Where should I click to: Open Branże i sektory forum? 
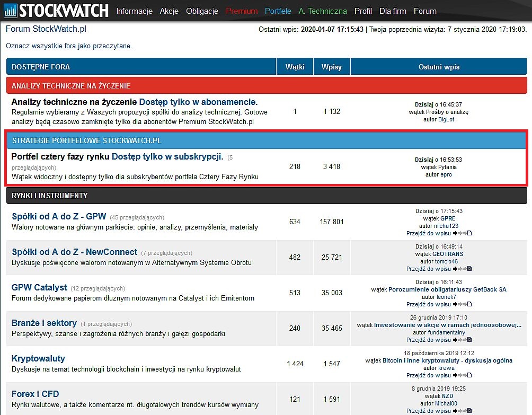(44, 323)
